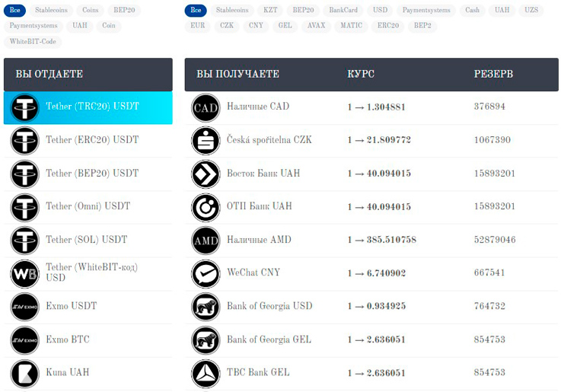
Task: Filter give list by Stablecoins
Action: coord(51,10)
